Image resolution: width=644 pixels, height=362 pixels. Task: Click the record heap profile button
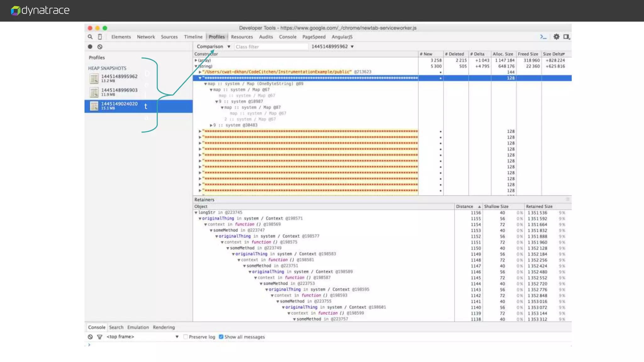pyautogui.click(x=90, y=47)
